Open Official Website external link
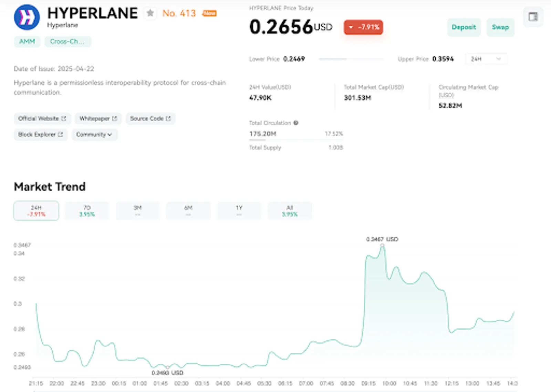 [42, 118]
